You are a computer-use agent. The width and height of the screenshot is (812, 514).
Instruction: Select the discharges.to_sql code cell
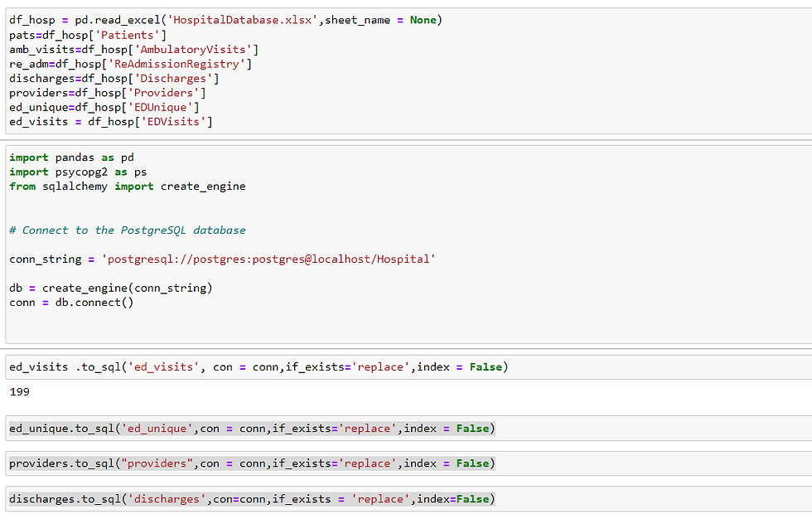[x=251, y=499]
